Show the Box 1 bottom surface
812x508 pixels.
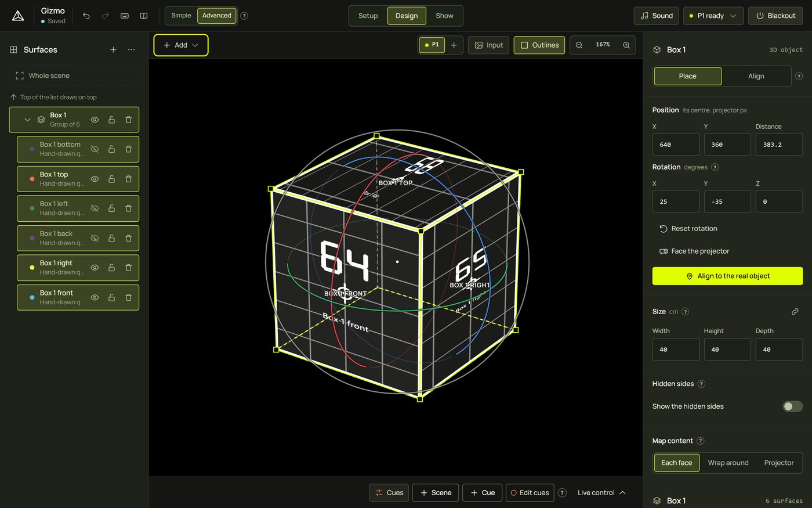(95, 149)
